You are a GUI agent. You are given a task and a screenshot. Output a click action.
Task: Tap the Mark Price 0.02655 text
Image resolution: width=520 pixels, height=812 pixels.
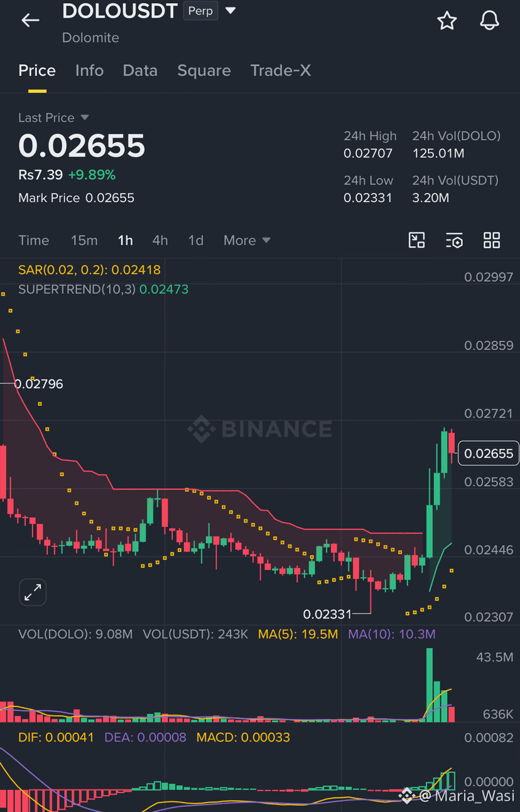click(x=76, y=198)
